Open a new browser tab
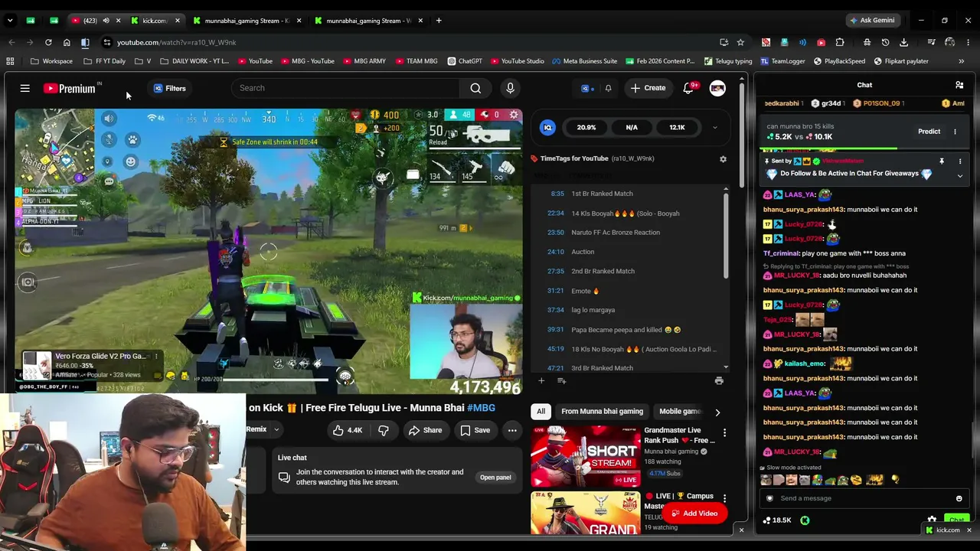Screen dimensions: 980x551 click(x=439, y=21)
